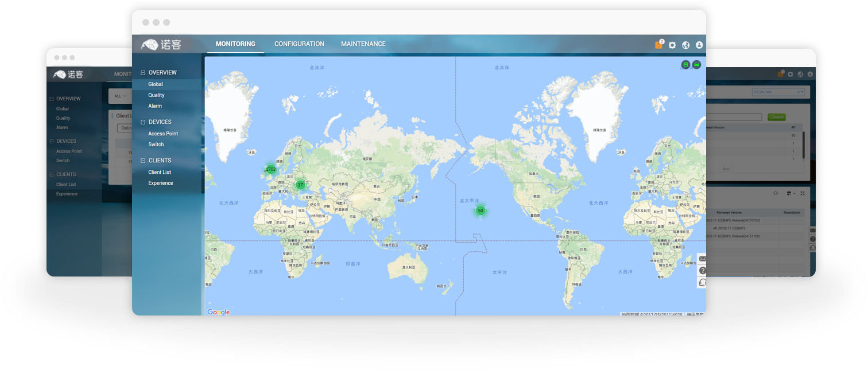Click the 1702 device cluster marker

pos(270,169)
